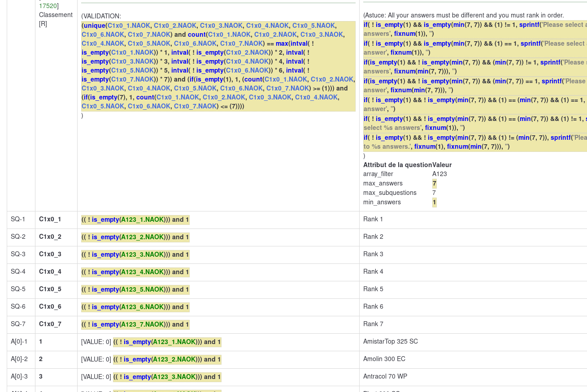This screenshot has height=392, width=587.
Task: Click the VALIDATION: label above the equation
Action: pos(101,16)
